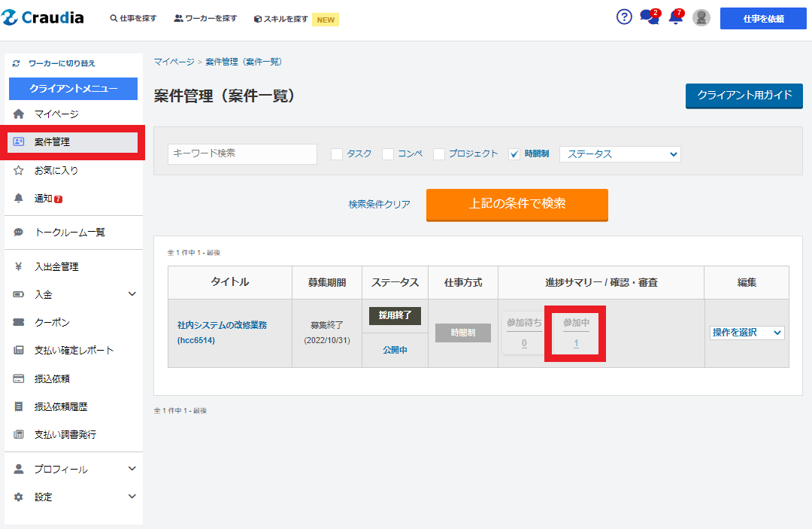Check the タスク checkbox

click(337, 154)
